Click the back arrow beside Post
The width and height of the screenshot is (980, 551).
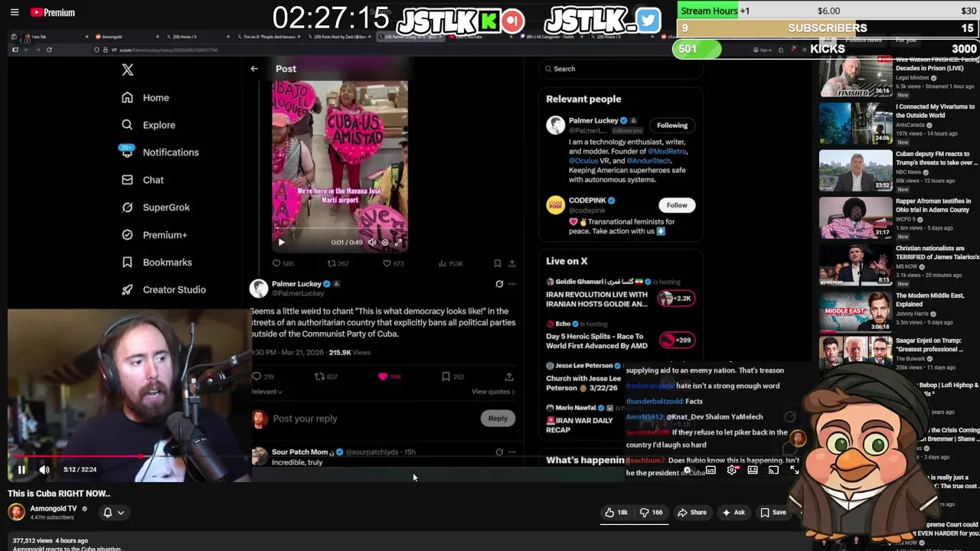pos(254,69)
